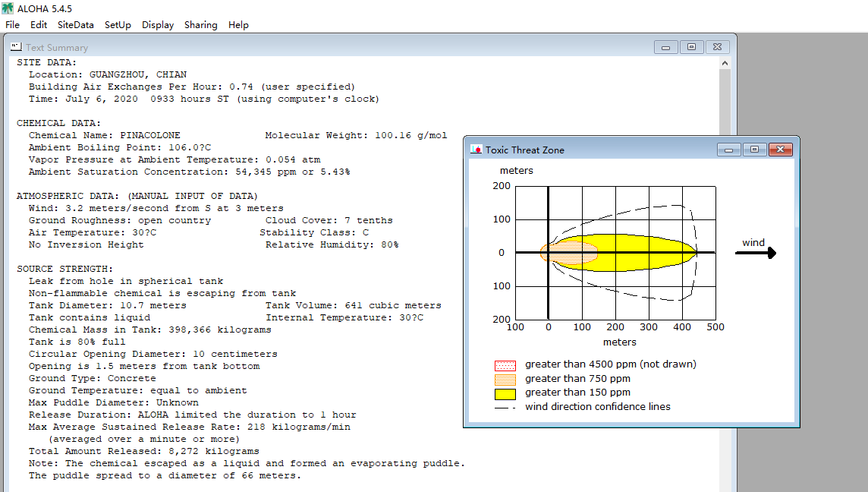This screenshot has height=492, width=868.
Task: Open the Sharing menu
Action: click(201, 25)
